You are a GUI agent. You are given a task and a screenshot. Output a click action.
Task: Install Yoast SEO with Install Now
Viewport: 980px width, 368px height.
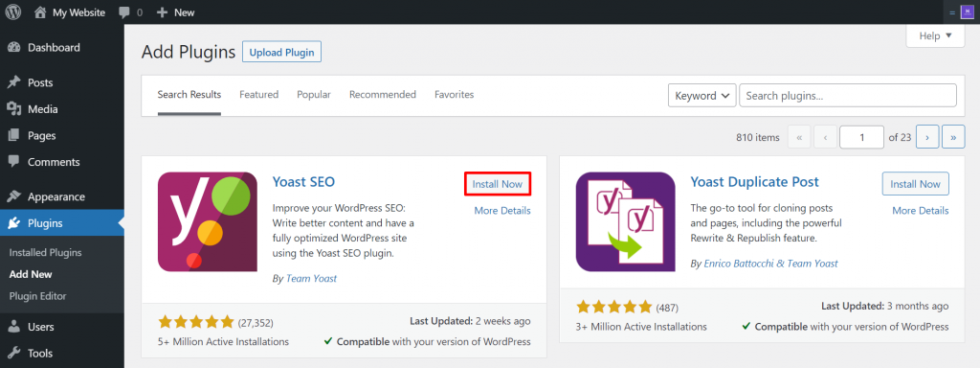[x=498, y=184]
